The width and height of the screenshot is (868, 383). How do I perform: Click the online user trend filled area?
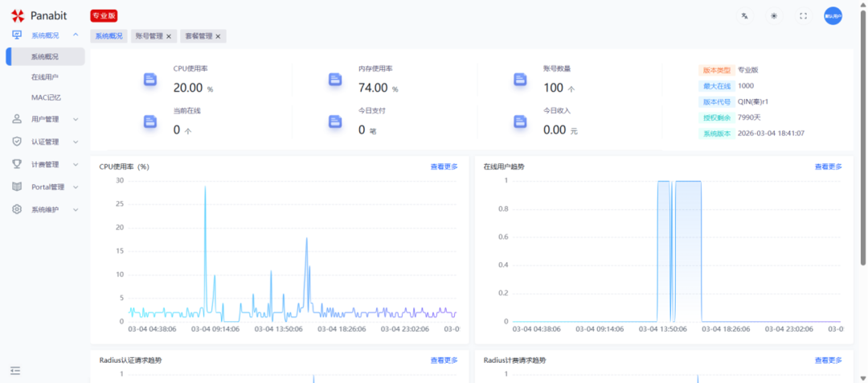coord(689,250)
